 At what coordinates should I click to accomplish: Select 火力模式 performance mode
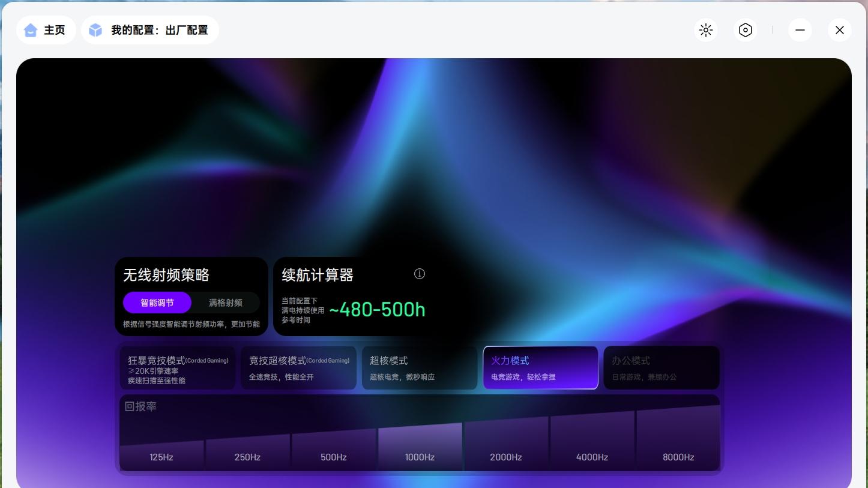(540, 367)
